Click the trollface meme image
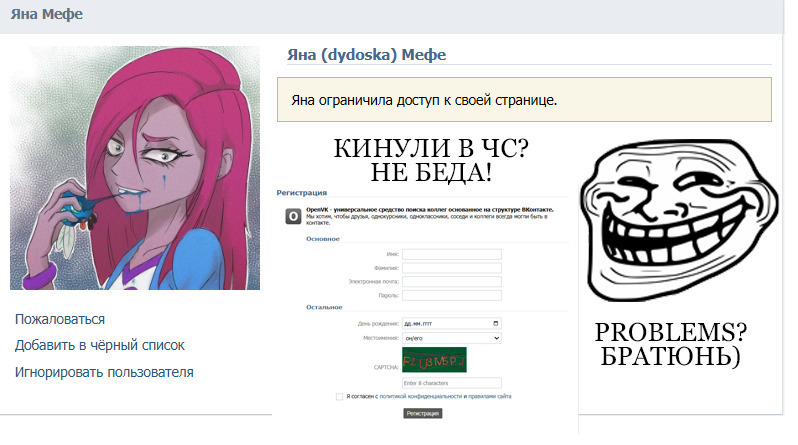798x445 pixels. 679,220
